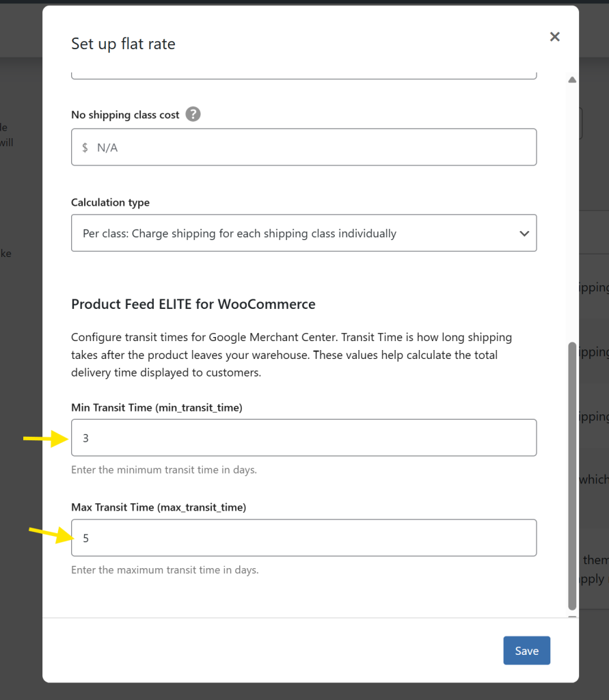Screen dimensions: 609x700
Task: Click the Set up flat rate title
Action: point(123,43)
